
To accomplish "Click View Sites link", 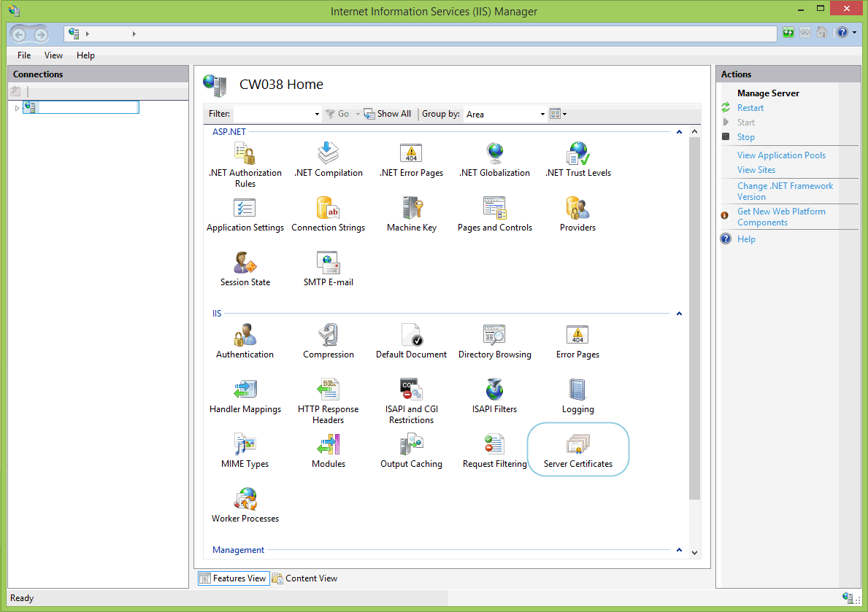I will (x=756, y=170).
